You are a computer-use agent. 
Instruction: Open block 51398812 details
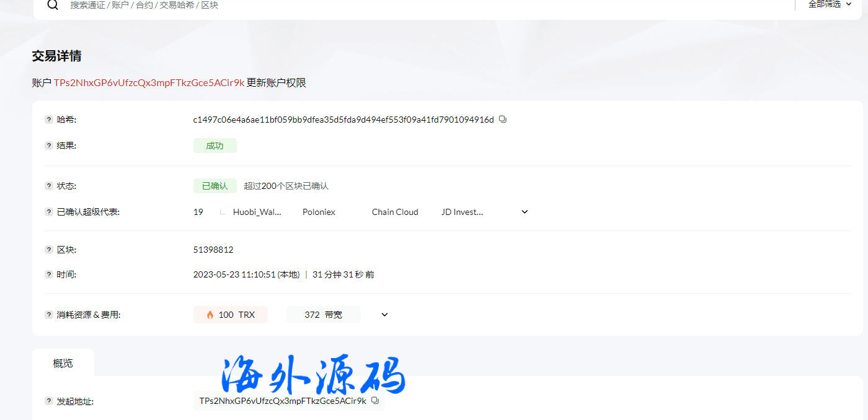point(213,249)
